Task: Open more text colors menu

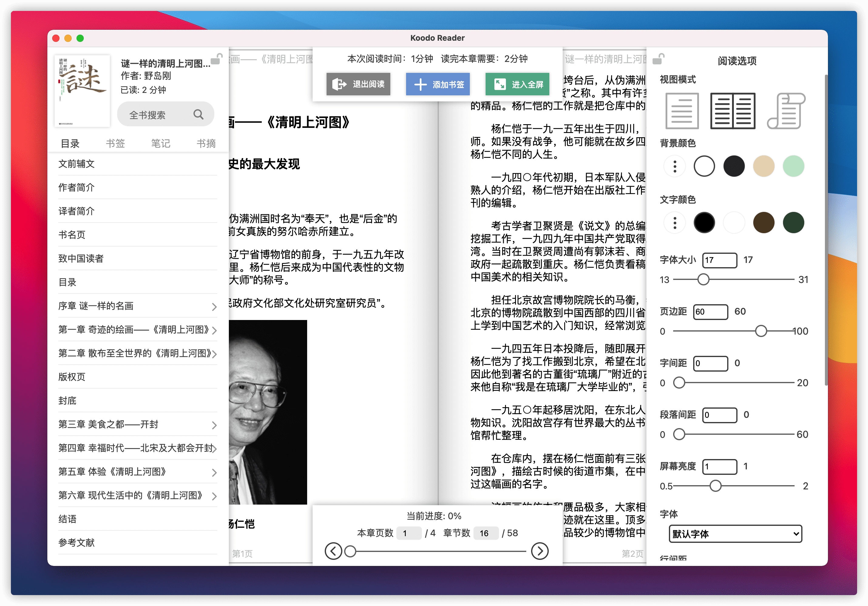Action: coord(674,223)
